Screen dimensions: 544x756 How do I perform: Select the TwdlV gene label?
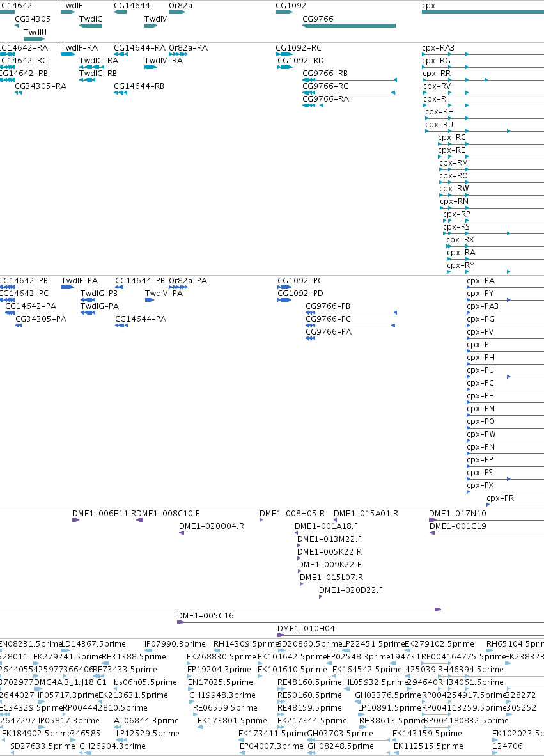click(x=155, y=19)
